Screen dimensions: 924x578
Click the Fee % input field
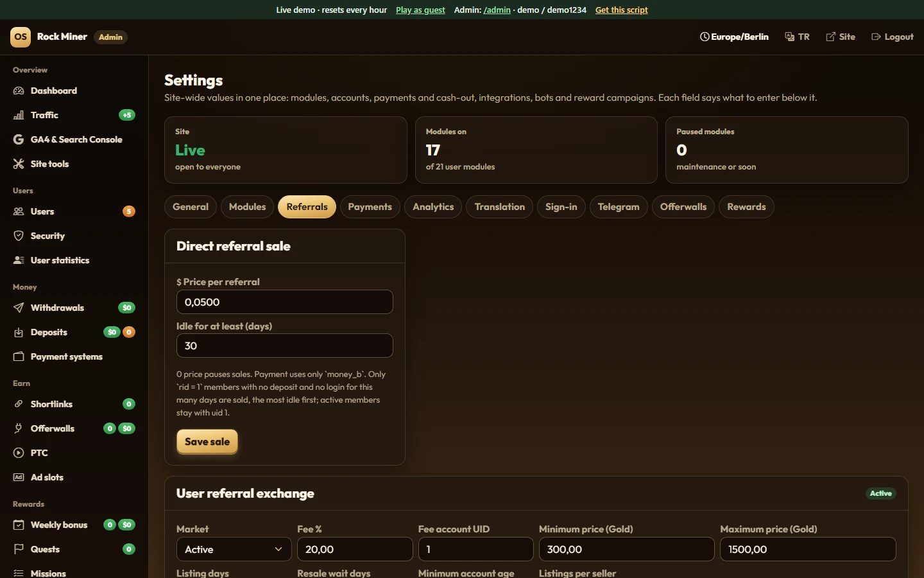pyautogui.click(x=355, y=549)
